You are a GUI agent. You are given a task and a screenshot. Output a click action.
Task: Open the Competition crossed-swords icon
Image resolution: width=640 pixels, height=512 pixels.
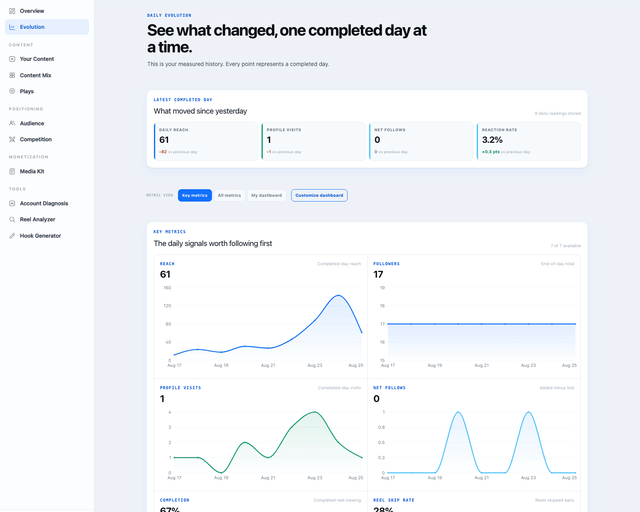pyautogui.click(x=12, y=139)
